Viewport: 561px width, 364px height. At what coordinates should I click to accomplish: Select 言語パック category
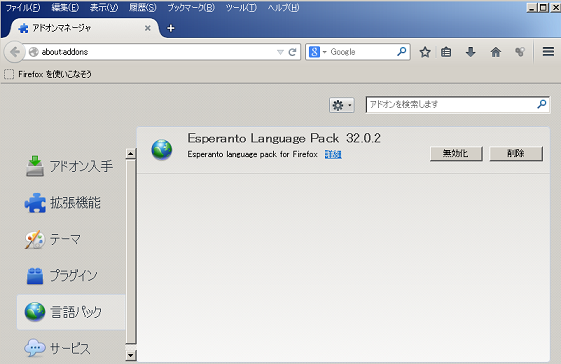coord(72,312)
